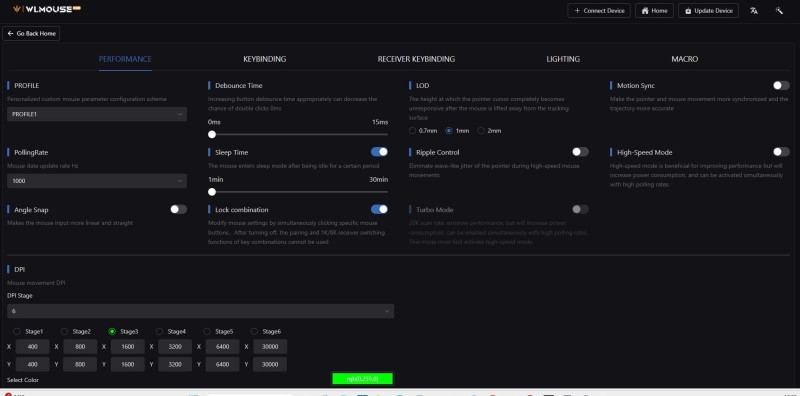Screen dimensions: 800x396
Task: Select 0.7mm LOD option
Action: click(412, 131)
